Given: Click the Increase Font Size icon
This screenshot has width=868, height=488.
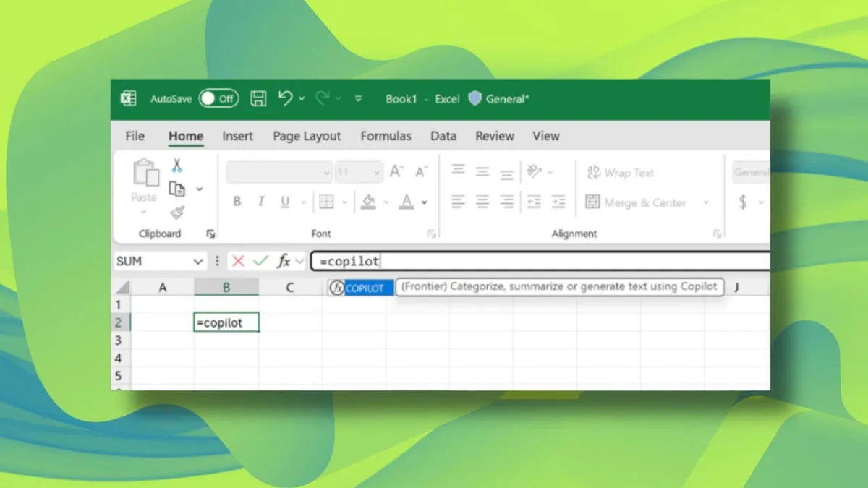Looking at the screenshot, I should pos(396,171).
